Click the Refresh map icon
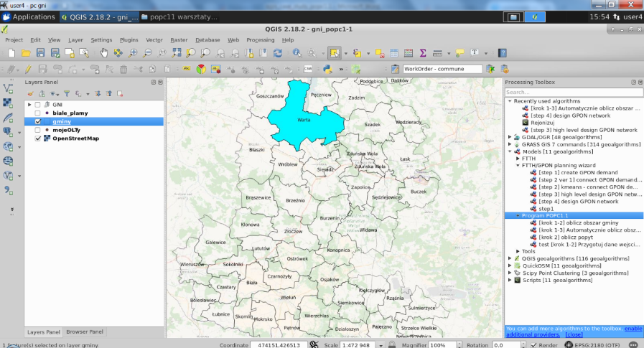Viewport: 644px width, 348px height. pyautogui.click(x=277, y=53)
